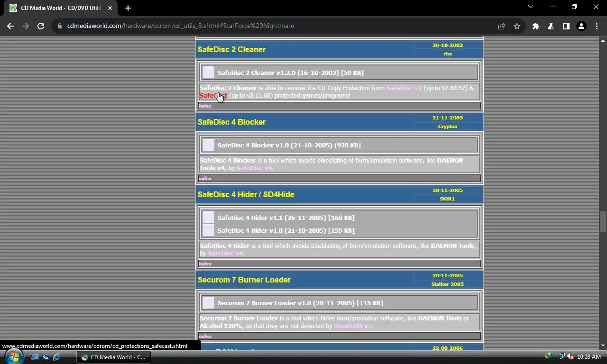Close the CD Media World tab
The image size is (607, 364).
[110, 8]
